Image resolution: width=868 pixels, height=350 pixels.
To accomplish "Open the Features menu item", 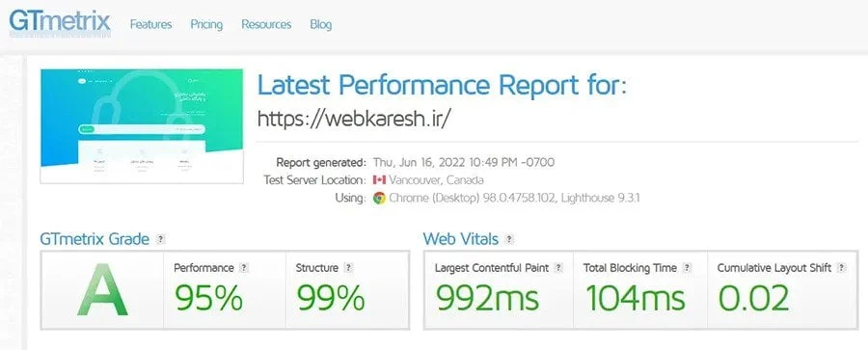I will (x=150, y=24).
